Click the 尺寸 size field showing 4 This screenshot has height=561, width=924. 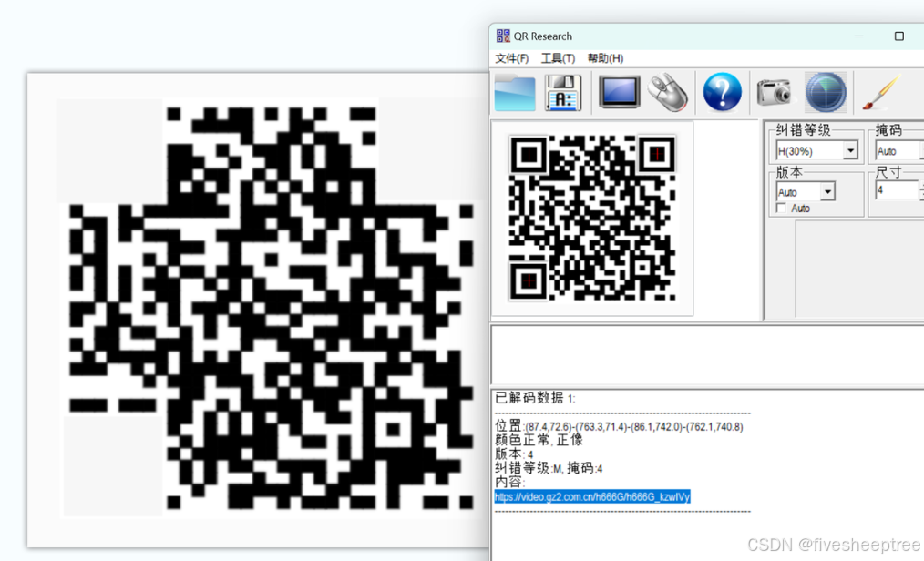click(897, 190)
